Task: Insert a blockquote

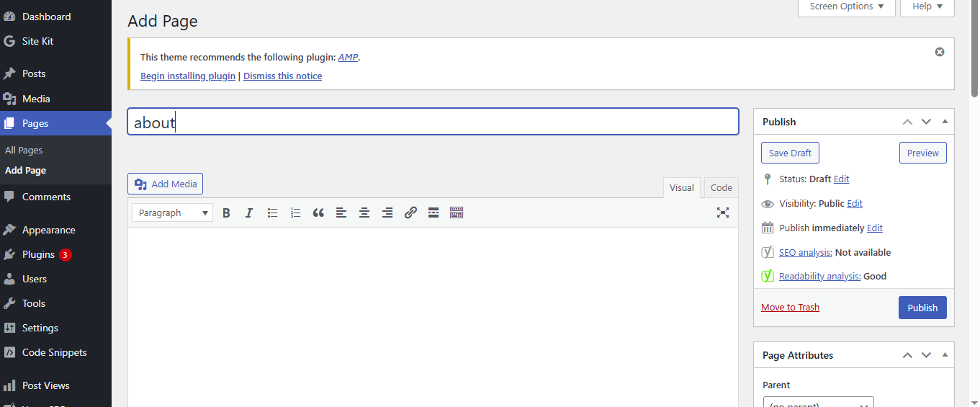Action: (318, 213)
